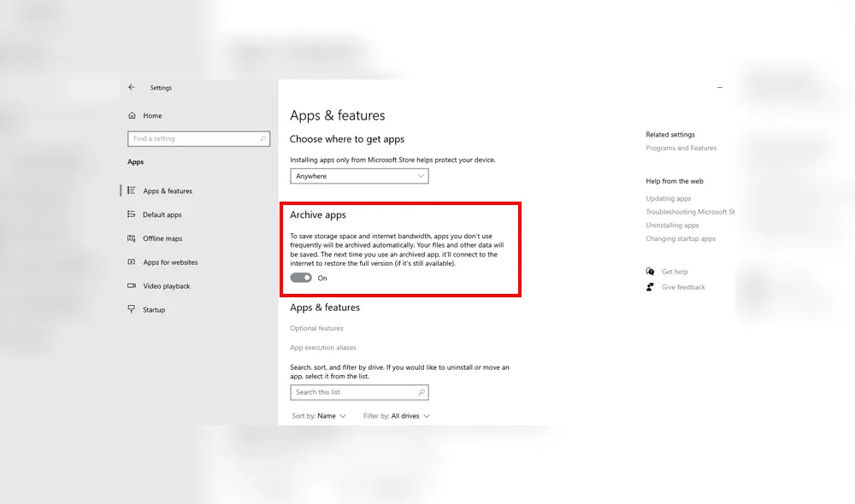Image resolution: width=855 pixels, height=504 pixels.
Task: Click the Default apps icon in sidebar
Action: (x=133, y=214)
